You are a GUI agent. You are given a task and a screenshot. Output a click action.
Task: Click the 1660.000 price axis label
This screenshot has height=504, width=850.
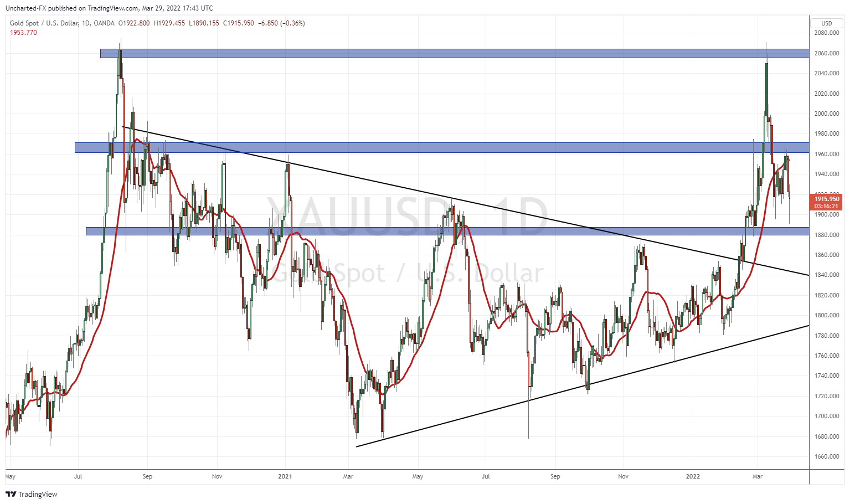coord(826,456)
